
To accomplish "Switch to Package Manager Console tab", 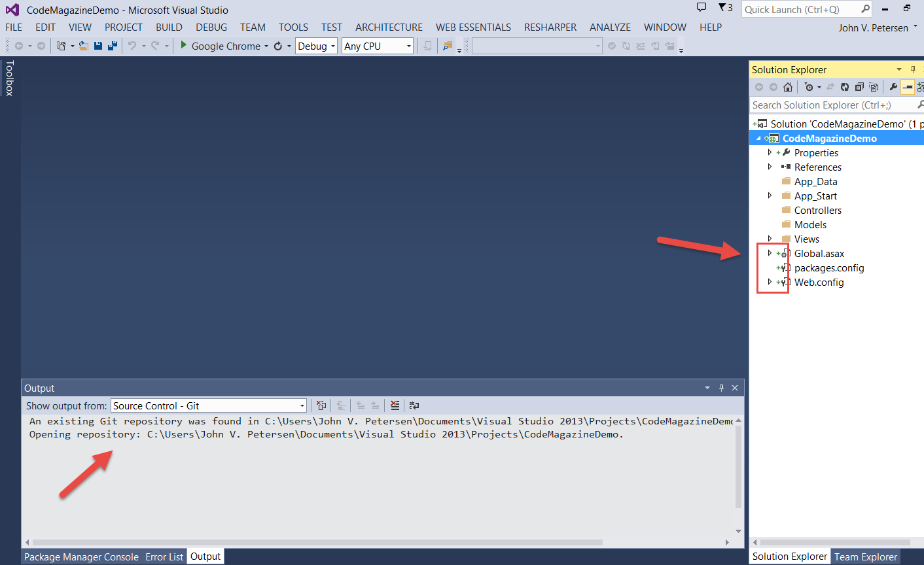I will tap(82, 556).
